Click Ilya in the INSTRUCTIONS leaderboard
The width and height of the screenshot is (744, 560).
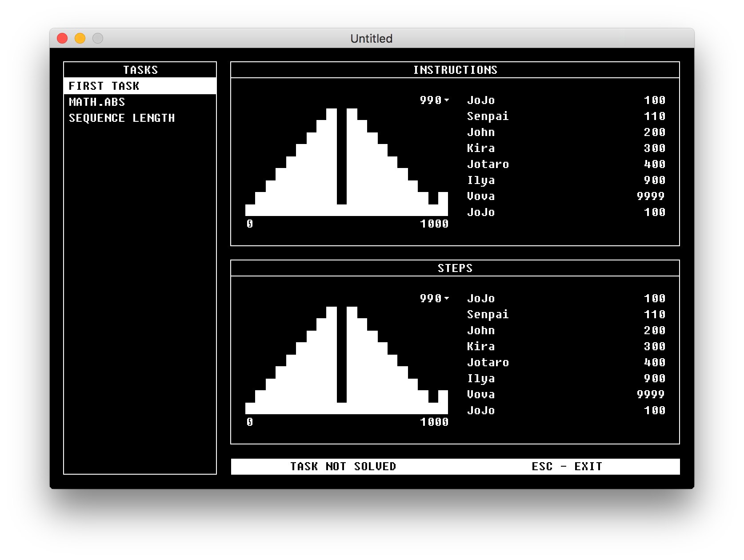[x=481, y=180]
